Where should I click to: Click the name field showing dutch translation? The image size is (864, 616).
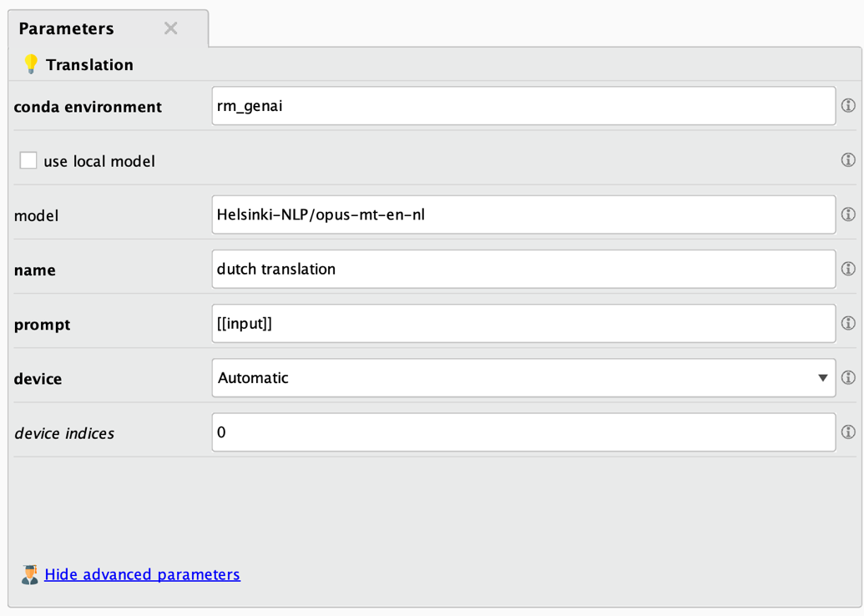pos(523,269)
